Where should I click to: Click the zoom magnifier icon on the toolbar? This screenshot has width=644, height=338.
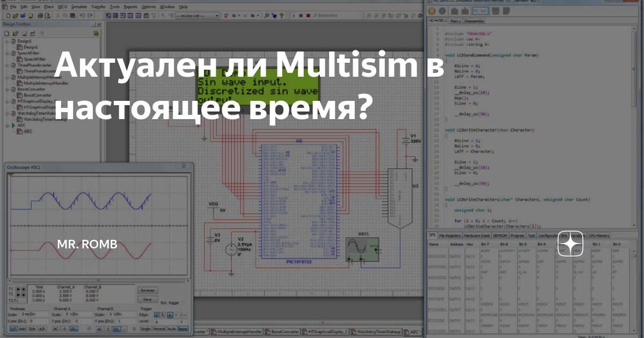tap(267, 15)
